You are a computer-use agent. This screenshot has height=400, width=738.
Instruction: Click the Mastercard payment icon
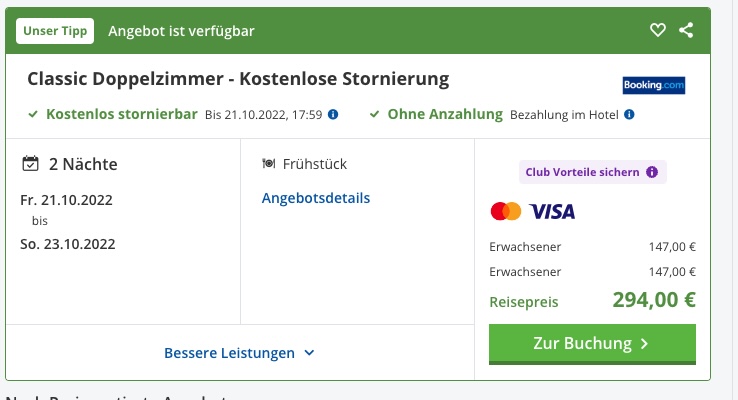(506, 212)
